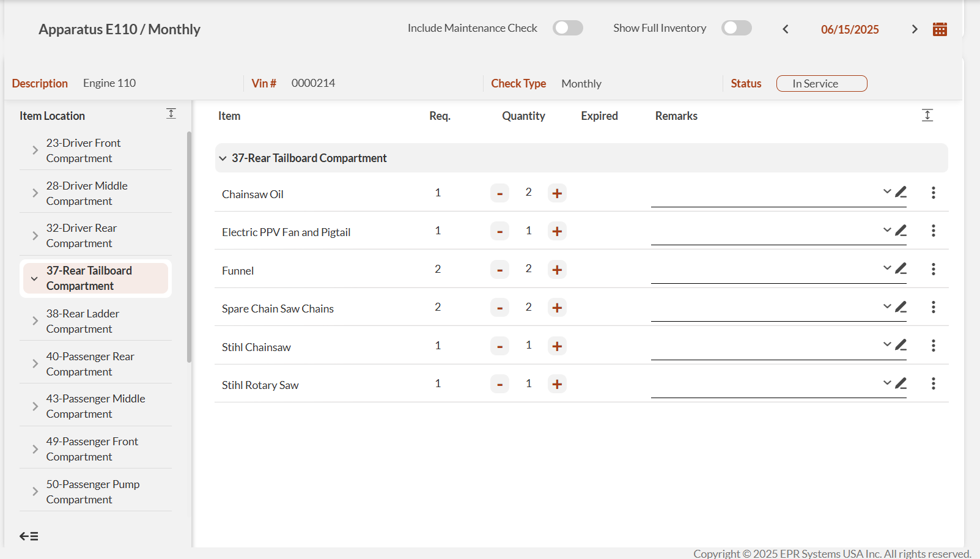
Task: Go to previous date with left arrow
Action: (786, 29)
